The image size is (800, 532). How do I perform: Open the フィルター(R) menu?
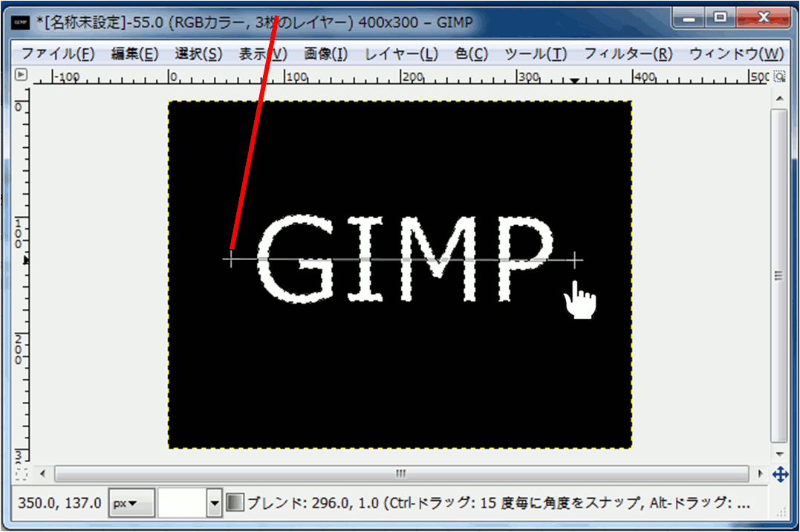click(628, 53)
